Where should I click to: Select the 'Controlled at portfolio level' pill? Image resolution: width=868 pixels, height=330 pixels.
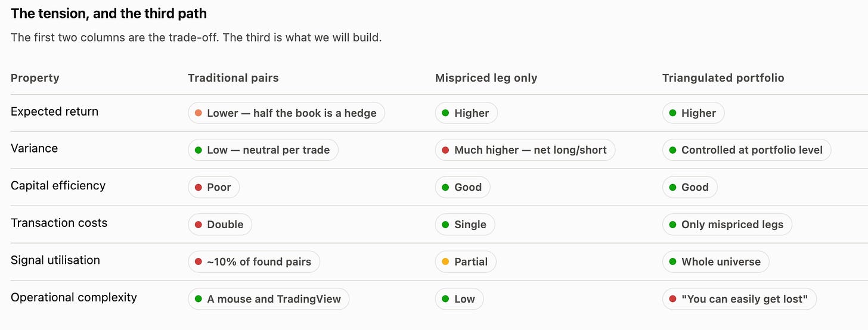[746, 150]
